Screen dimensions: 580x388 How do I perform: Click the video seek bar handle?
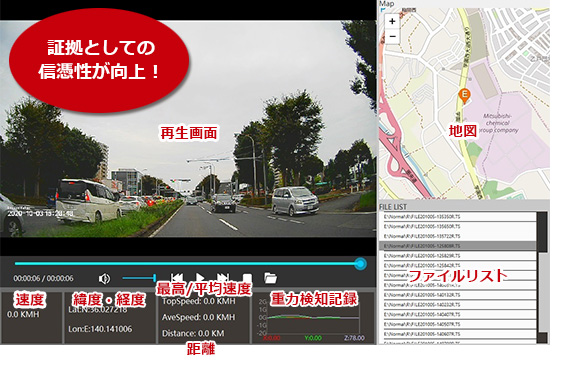point(360,264)
